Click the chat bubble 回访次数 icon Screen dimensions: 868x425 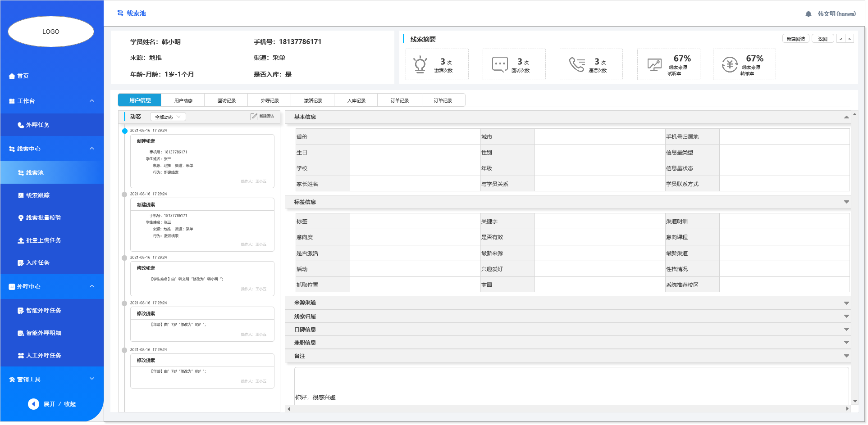click(500, 64)
